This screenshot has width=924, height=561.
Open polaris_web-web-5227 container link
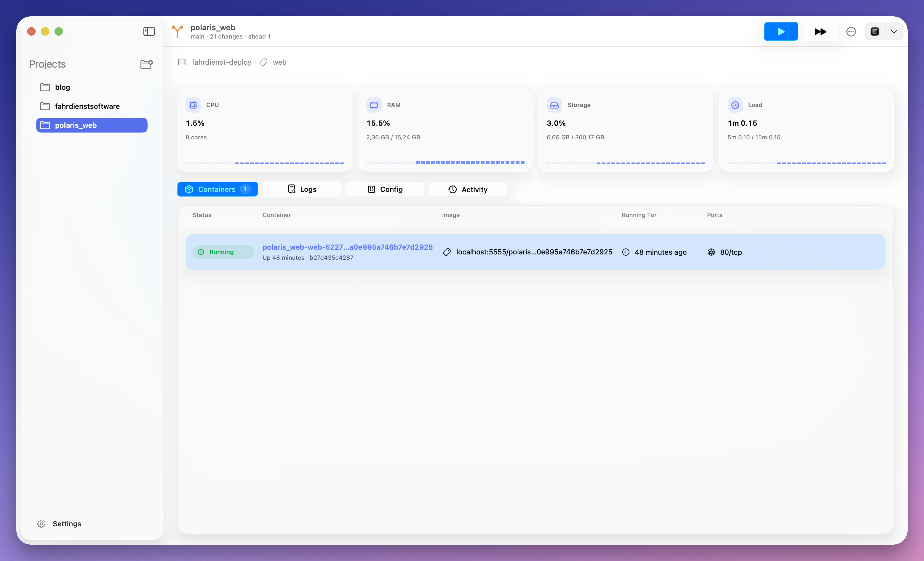(x=348, y=247)
